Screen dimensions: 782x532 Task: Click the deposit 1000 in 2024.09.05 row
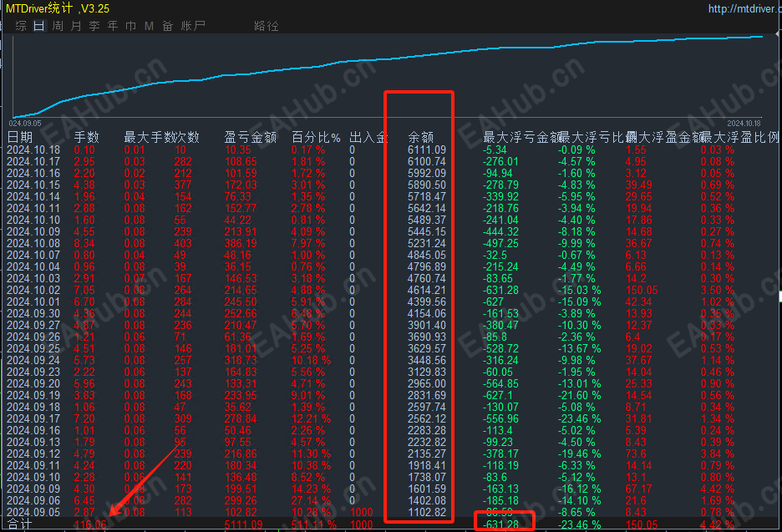[x=362, y=512]
